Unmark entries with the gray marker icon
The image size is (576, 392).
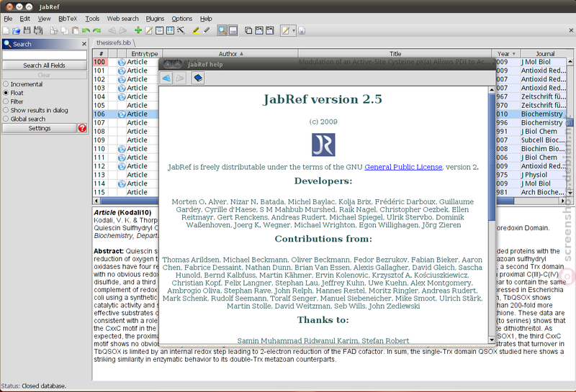(x=207, y=30)
